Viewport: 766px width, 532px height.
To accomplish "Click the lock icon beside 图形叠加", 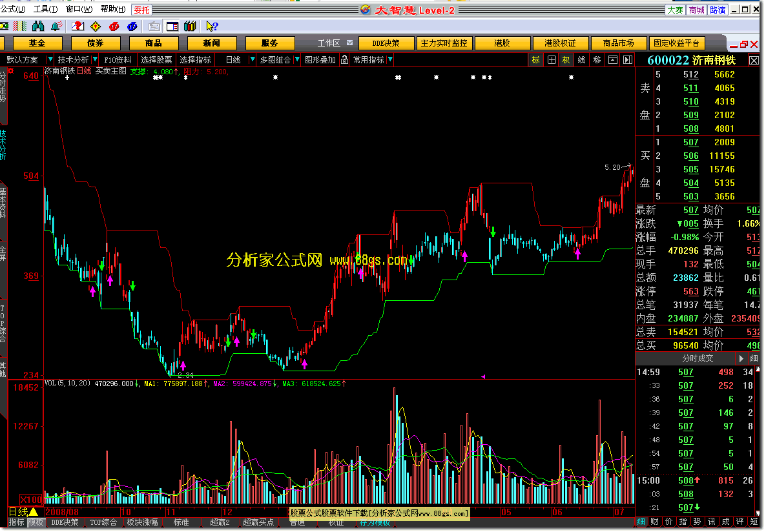I will coord(344,59).
